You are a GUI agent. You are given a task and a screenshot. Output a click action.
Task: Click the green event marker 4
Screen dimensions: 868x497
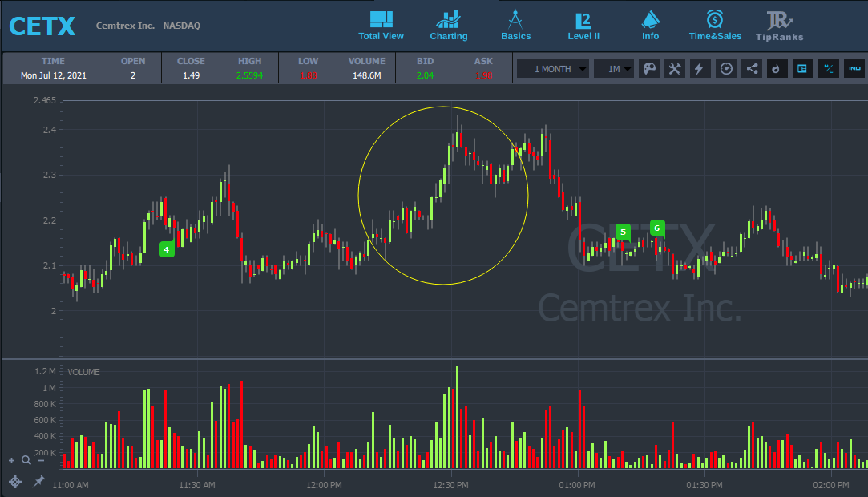tap(167, 249)
